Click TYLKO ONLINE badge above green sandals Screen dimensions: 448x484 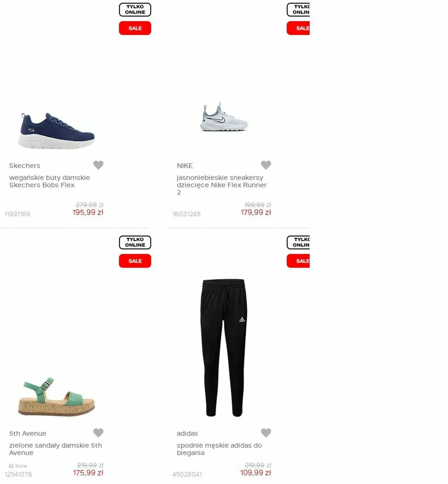135,243
